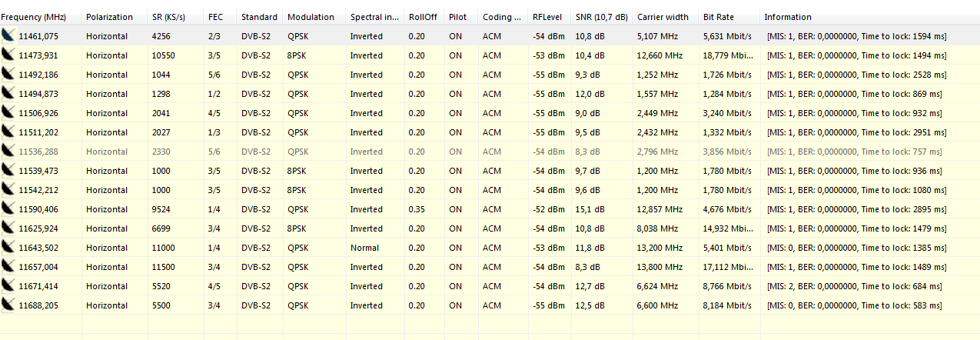
Task: Click bit rate 8,184 Mbit/s
Action: (728, 305)
